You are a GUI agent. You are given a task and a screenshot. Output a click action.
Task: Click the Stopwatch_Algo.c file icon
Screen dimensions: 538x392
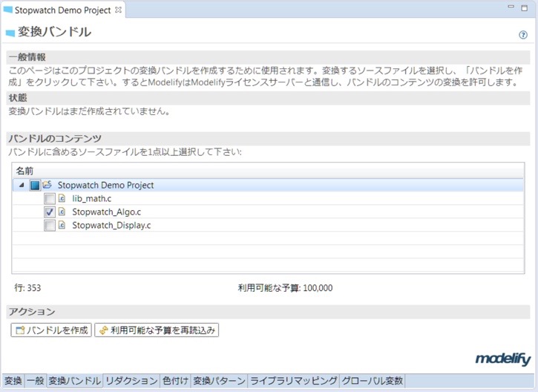[62, 212]
